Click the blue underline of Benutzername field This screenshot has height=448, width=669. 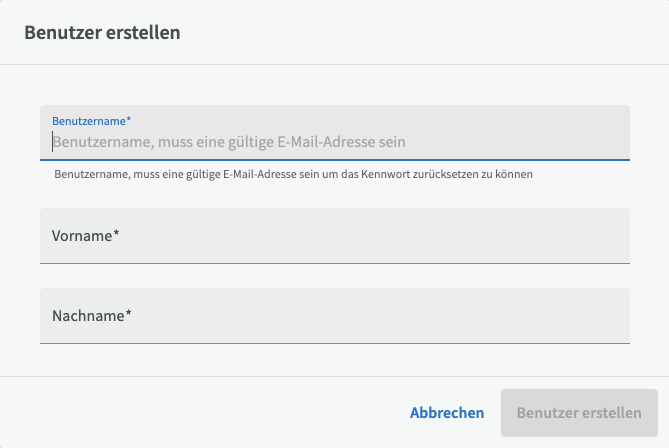pos(335,160)
